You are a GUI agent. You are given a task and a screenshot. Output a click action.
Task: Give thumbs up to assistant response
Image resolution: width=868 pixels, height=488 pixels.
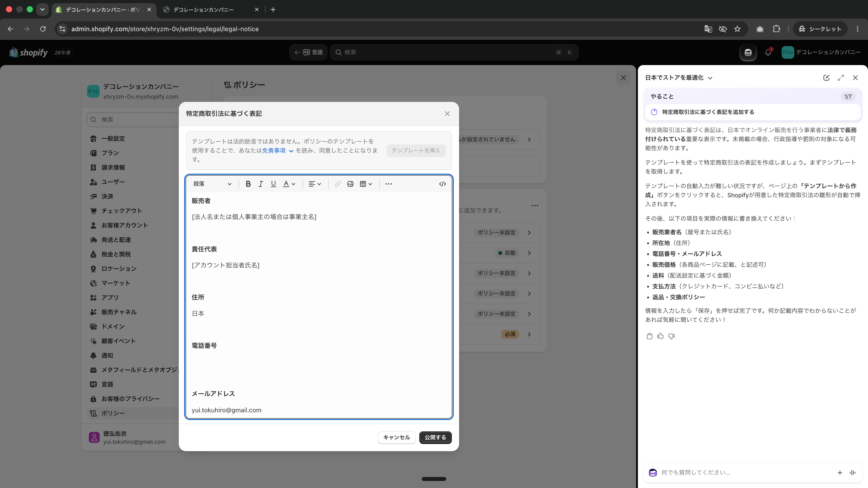coord(660,336)
